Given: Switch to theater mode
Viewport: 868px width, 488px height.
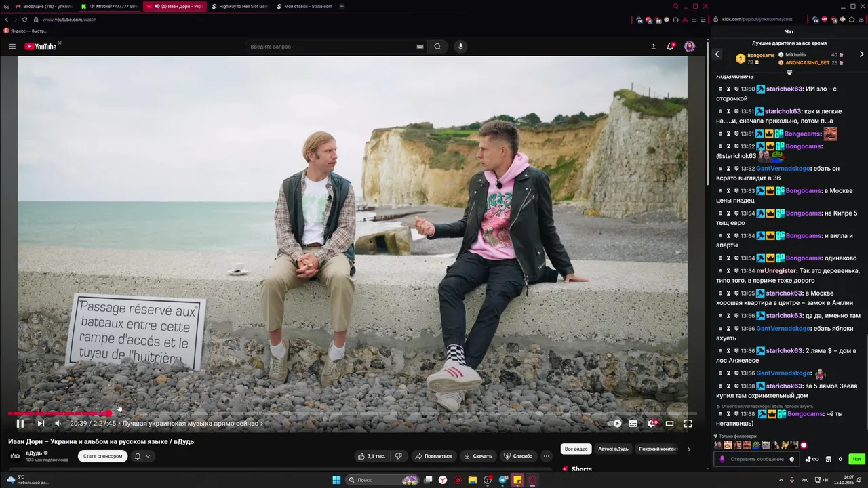Looking at the screenshot, I should coord(669,424).
